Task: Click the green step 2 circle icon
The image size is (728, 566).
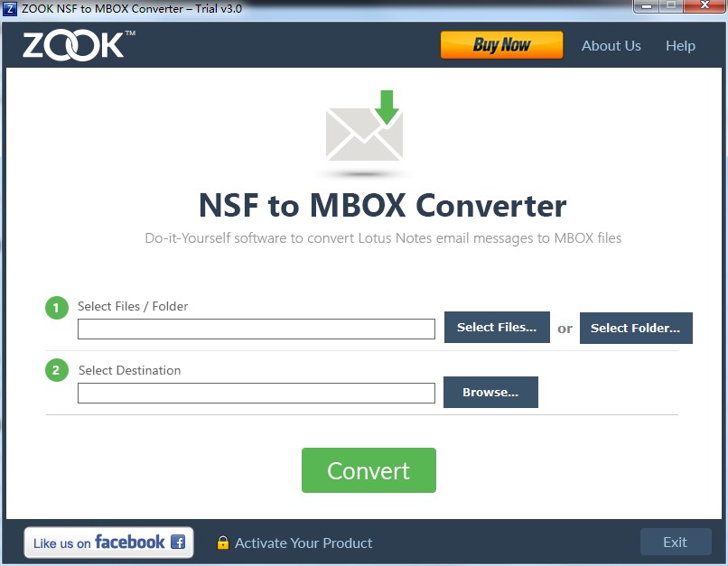Action: (x=57, y=370)
